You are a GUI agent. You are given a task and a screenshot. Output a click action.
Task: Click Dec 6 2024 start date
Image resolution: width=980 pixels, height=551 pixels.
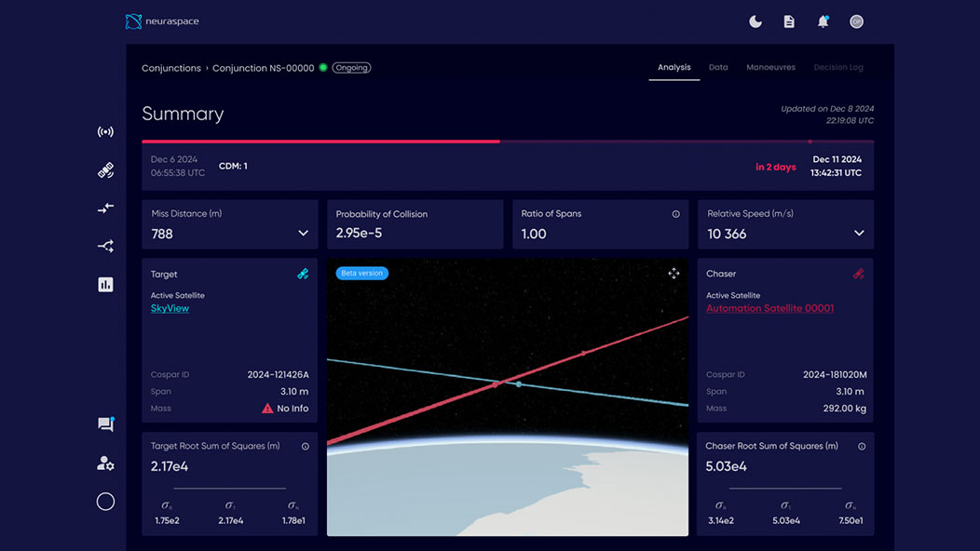pyautogui.click(x=174, y=159)
